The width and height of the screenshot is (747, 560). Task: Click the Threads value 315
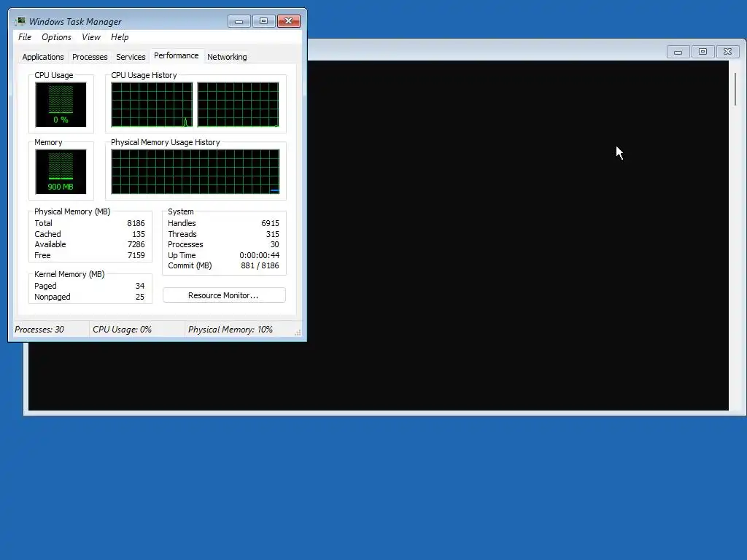(x=273, y=234)
